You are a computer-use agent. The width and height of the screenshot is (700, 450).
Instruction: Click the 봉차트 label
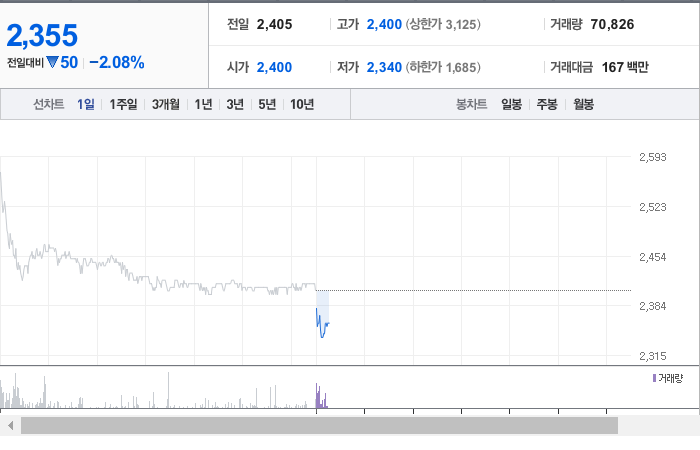point(471,104)
